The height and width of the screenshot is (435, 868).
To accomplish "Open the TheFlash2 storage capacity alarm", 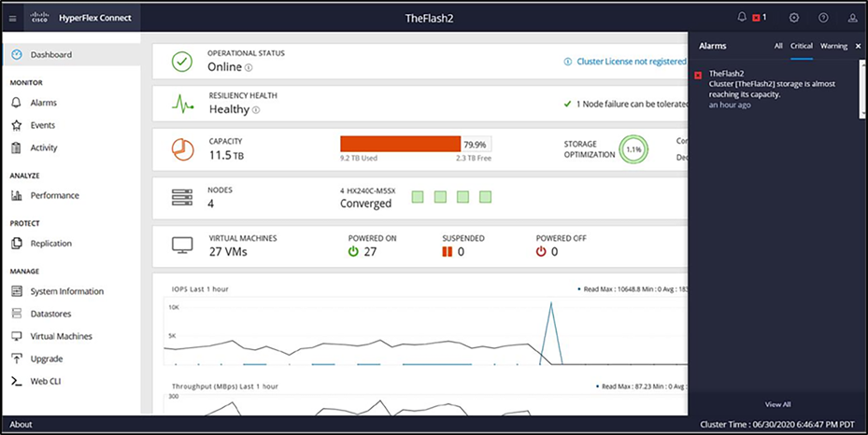I will click(774, 89).
